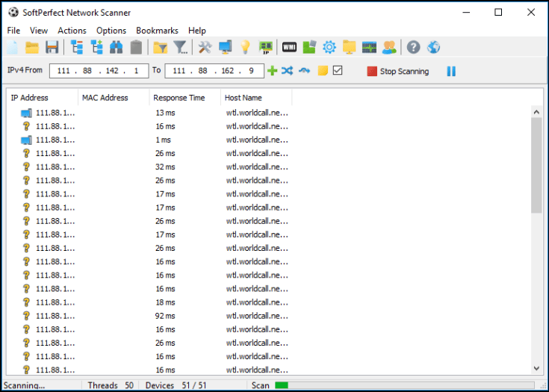The height and width of the screenshot is (392, 549).
Task: Toggle the checkbox beside the IP range
Action: [x=338, y=70]
